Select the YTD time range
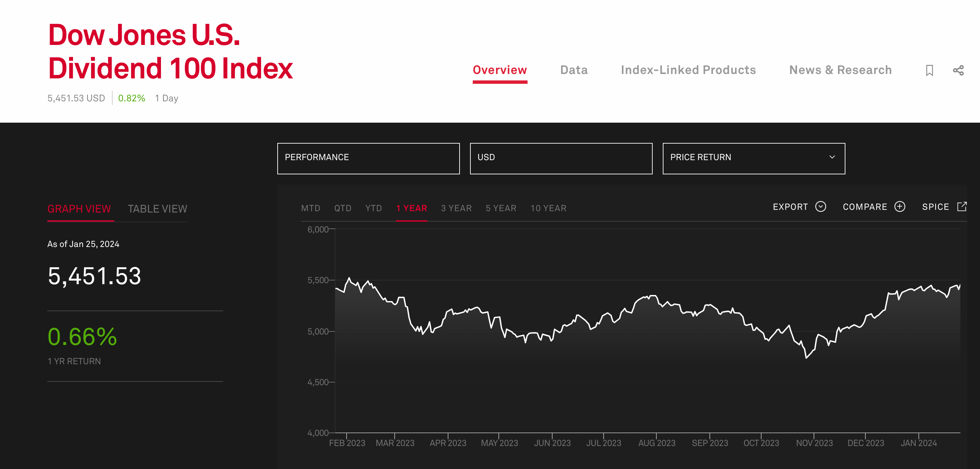 373,208
